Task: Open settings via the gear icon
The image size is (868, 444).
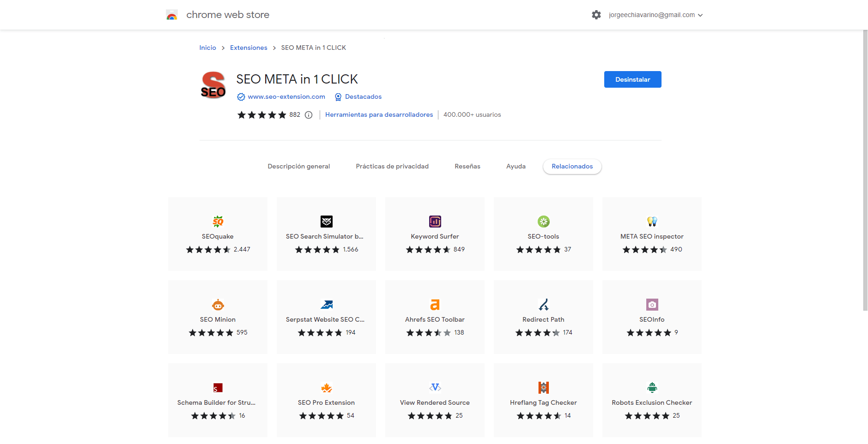Action: click(x=596, y=15)
